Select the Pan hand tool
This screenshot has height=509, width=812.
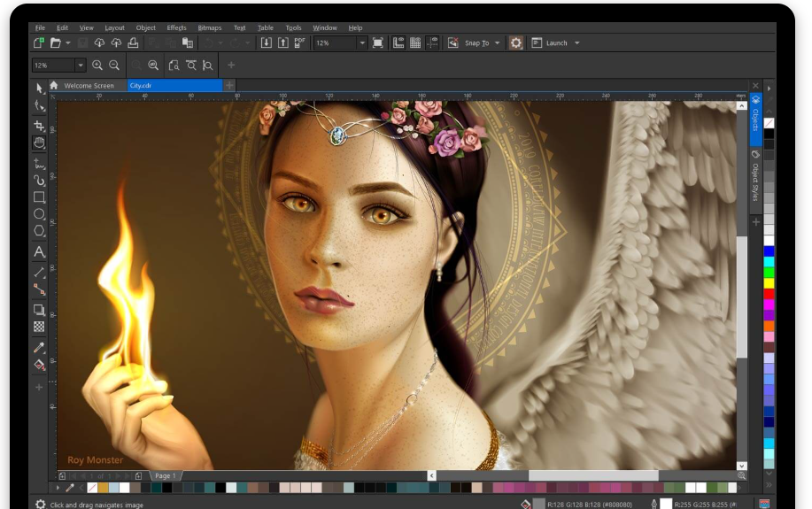click(x=39, y=143)
